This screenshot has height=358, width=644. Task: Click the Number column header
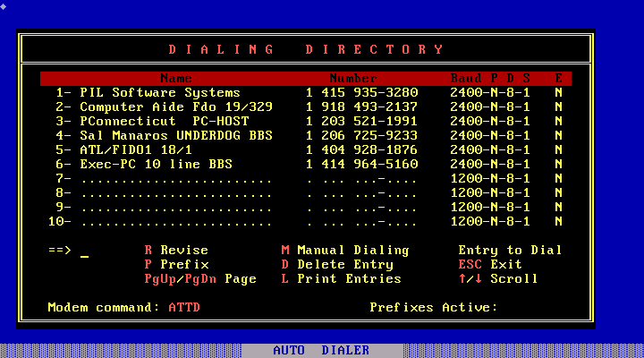click(x=353, y=78)
